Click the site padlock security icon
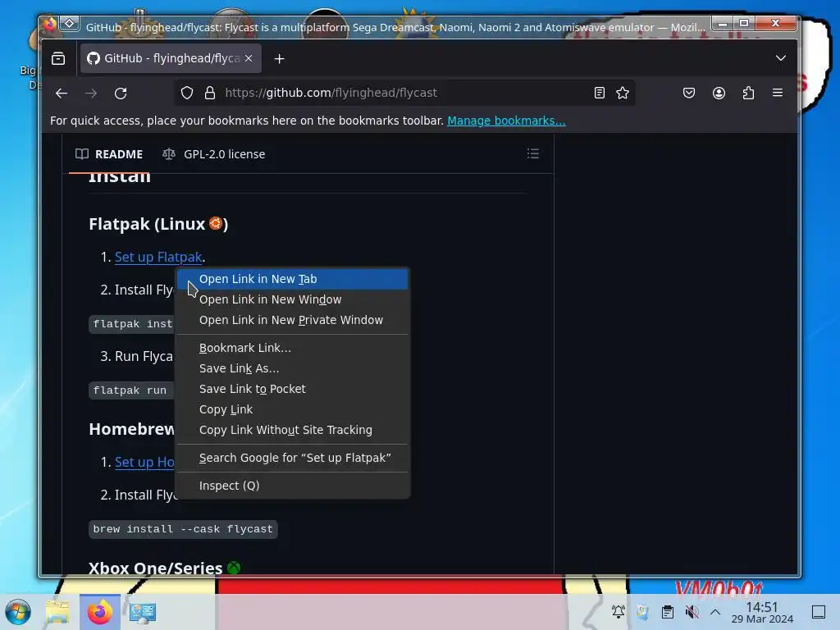Viewport: 840px width, 630px height. (210, 94)
